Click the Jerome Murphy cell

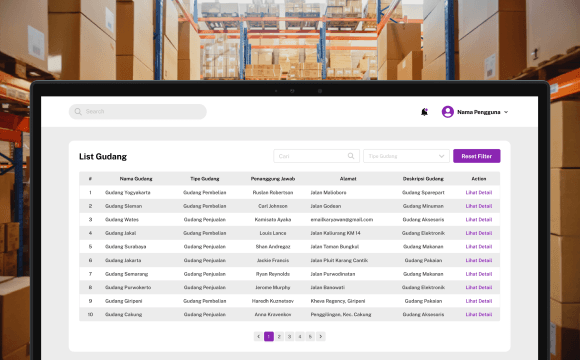coord(273,287)
